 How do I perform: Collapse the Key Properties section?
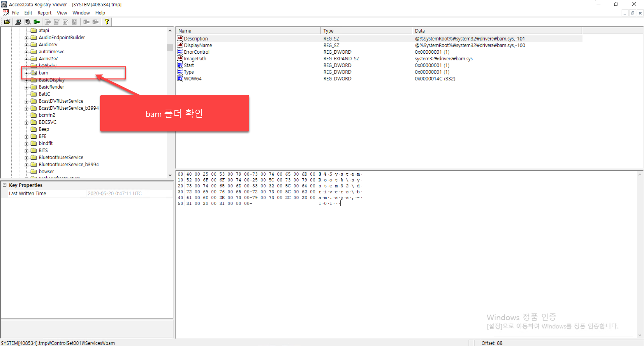tap(5, 185)
